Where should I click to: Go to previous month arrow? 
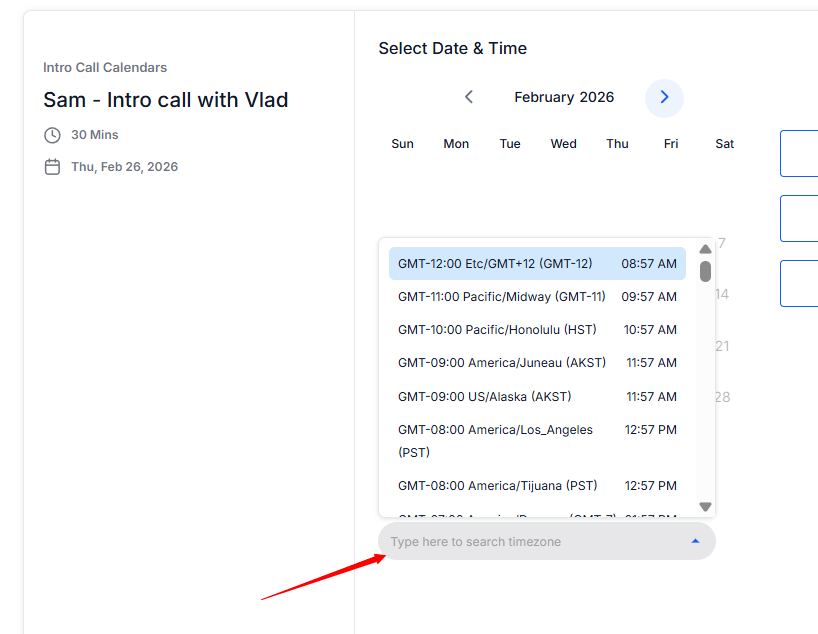468,97
